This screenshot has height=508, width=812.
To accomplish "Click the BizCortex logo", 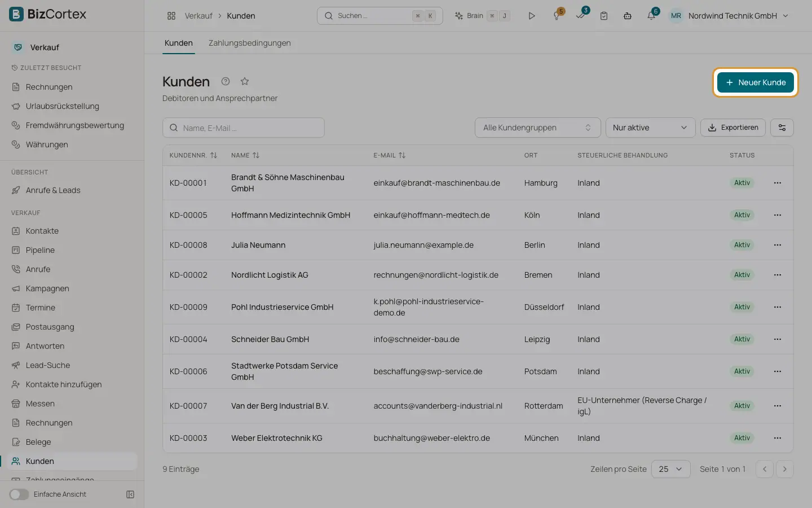I will [x=48, y=14].
